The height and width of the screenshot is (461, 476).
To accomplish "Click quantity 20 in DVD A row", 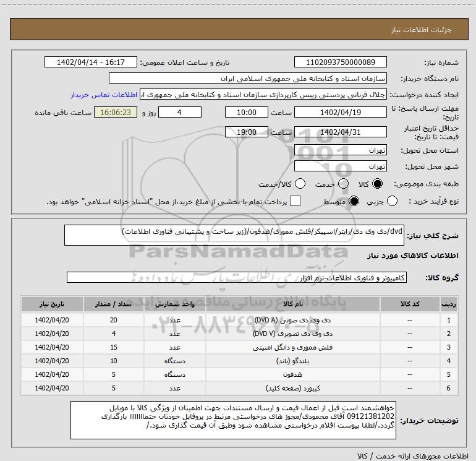I will pyautogui.click(x=114, y=320).
